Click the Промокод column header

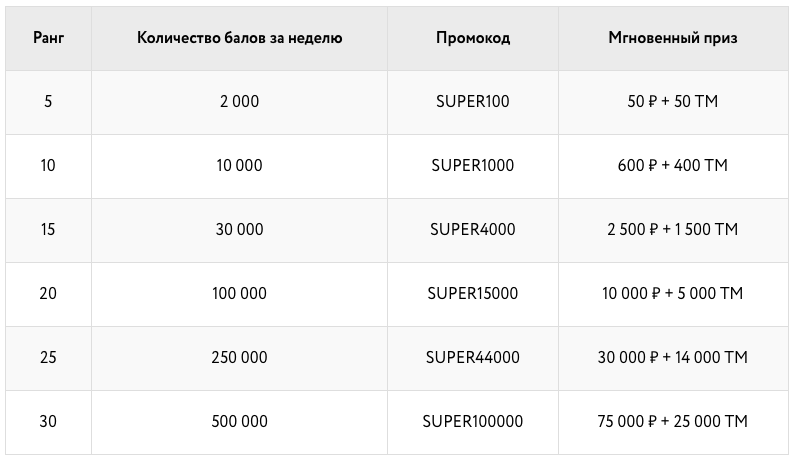coord(473,38)
